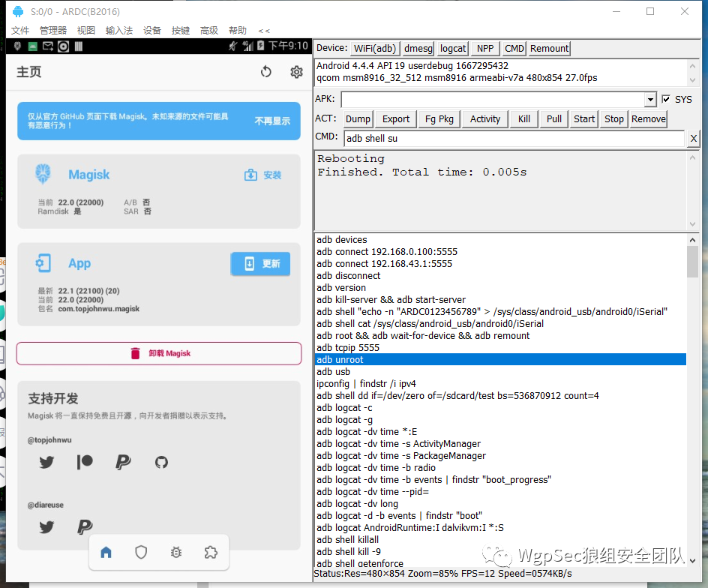This screenshot has height=588, width=708.
Task: Open the 按键 menu
Action: (181, 30)
